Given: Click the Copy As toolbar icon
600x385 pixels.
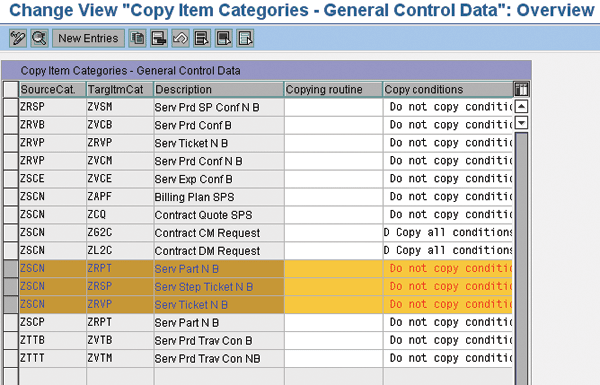Looking at the screenshot, I should tap(137, 38).
